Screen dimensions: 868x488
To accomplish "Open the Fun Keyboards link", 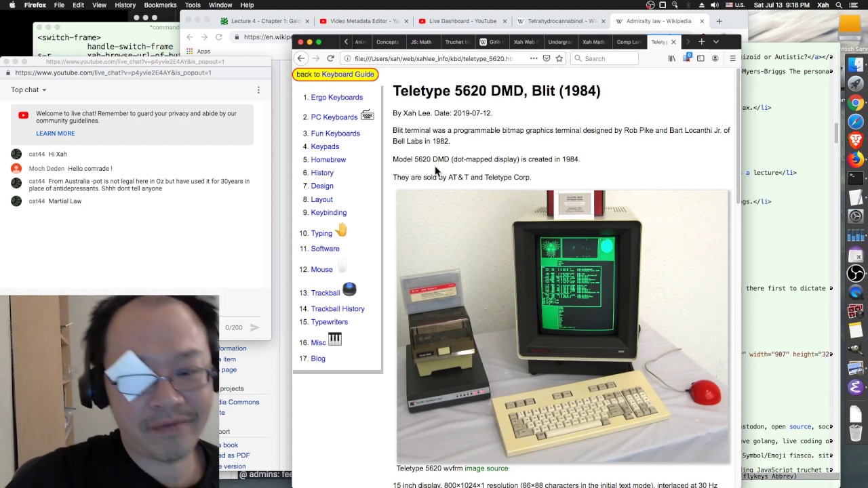I will pyautogui.click(x=335, y=133).
